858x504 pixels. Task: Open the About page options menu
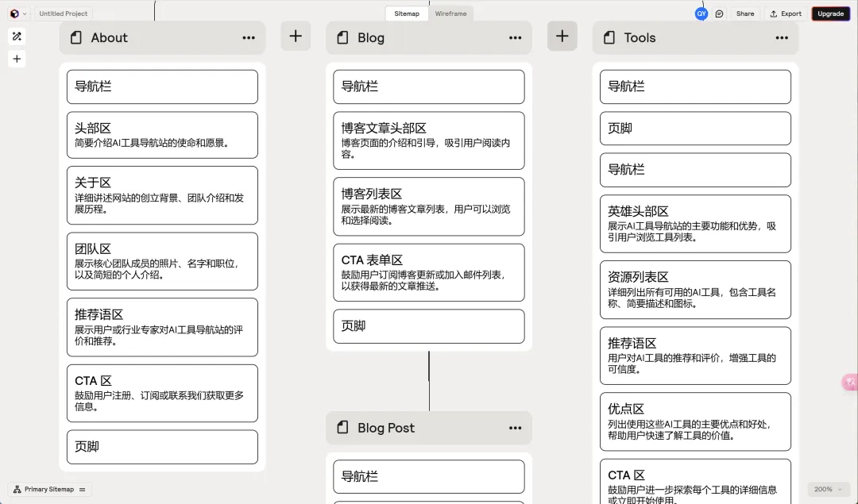(x=249, y=38)
